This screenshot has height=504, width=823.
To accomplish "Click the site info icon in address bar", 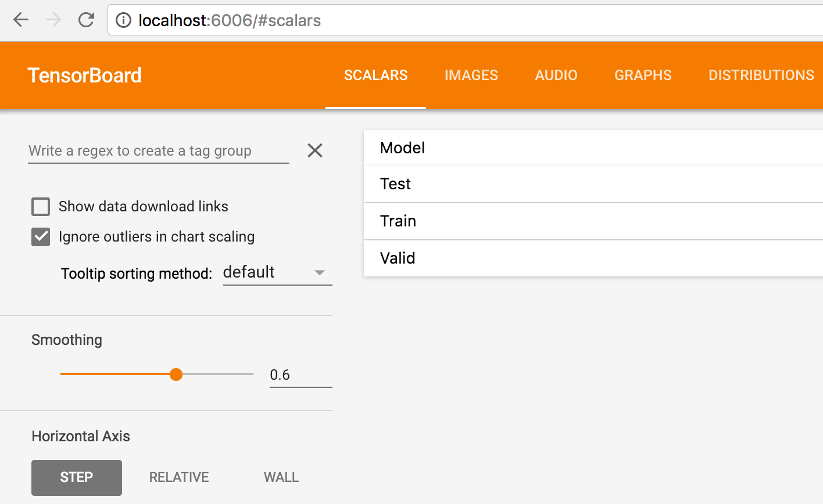I will pyautogui.click(x=123, y=20).
